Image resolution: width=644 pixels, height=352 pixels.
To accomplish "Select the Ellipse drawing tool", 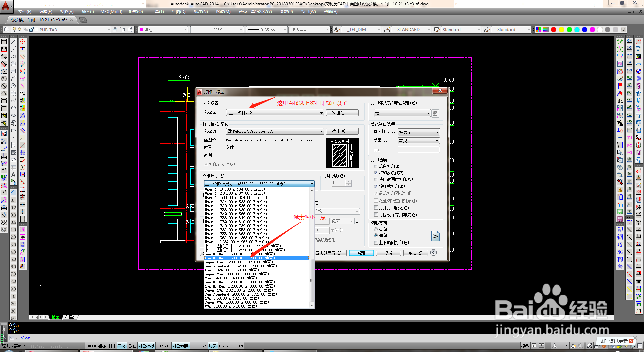I will click(13, 108).
